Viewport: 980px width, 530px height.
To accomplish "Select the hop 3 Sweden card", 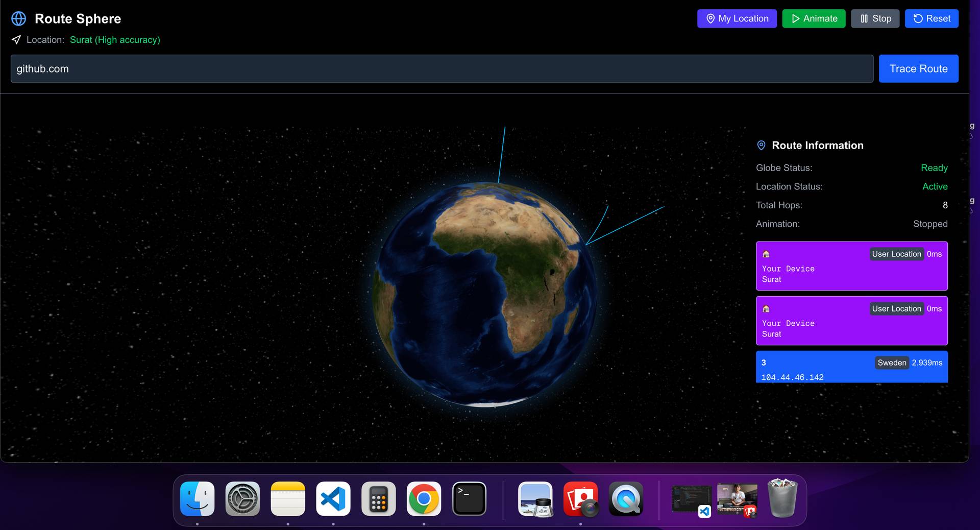I will point(851,367).
